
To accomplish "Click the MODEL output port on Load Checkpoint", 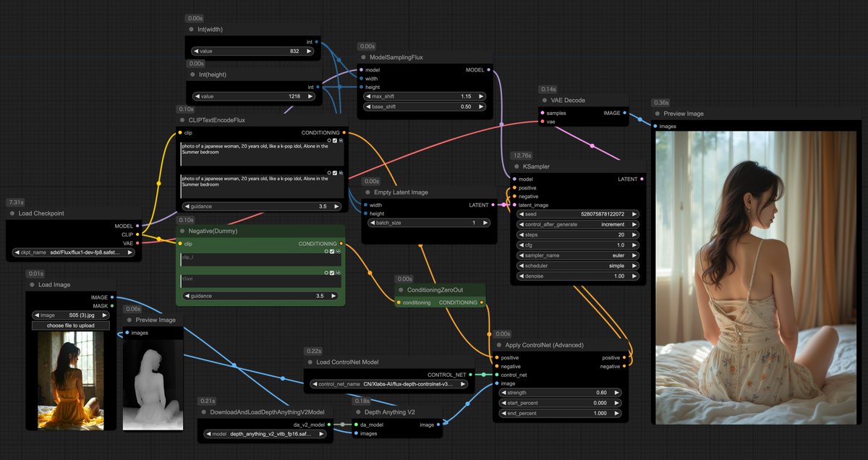I will pyautogui.click(x=139, y=226).
